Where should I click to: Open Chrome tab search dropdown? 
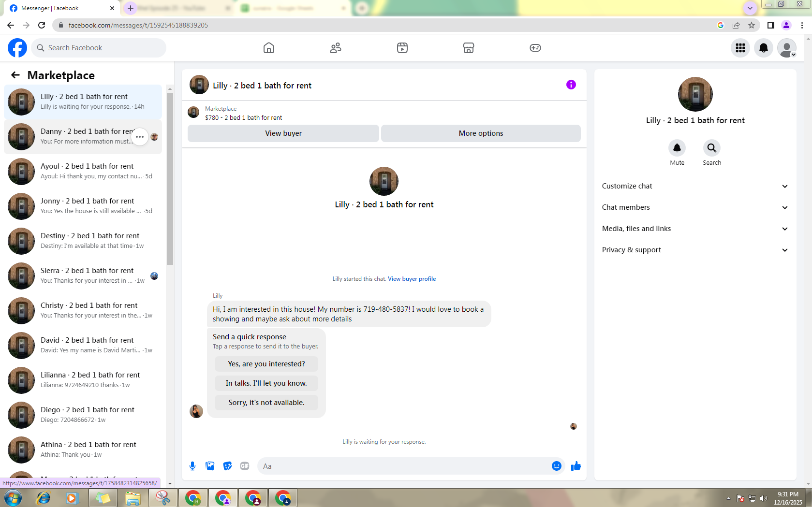tap(750, 8)
